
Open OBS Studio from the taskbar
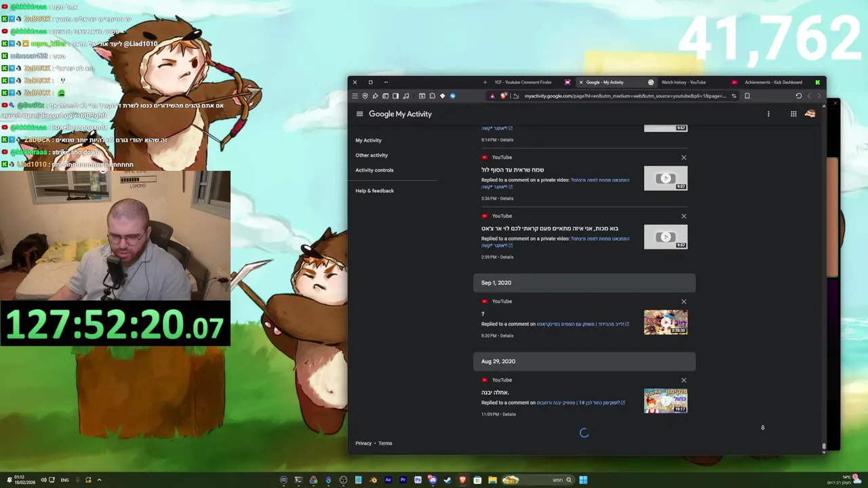click(x=343, y=480)
